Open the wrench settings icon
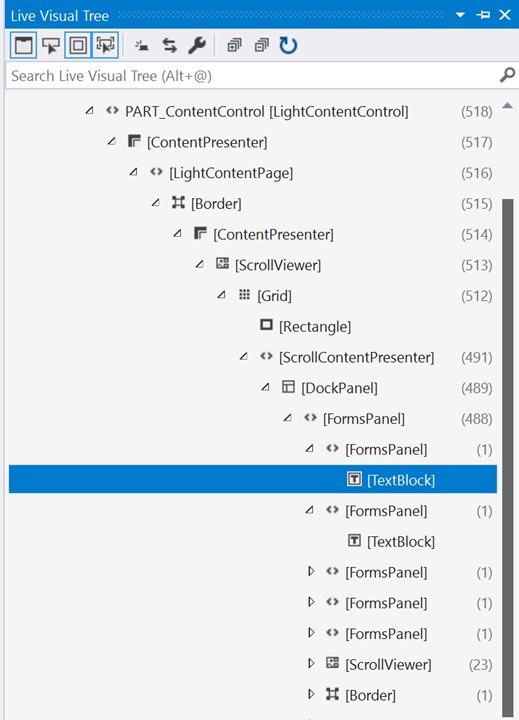The width and height of the screenshot is (519, 720). (x=197, y=45)
